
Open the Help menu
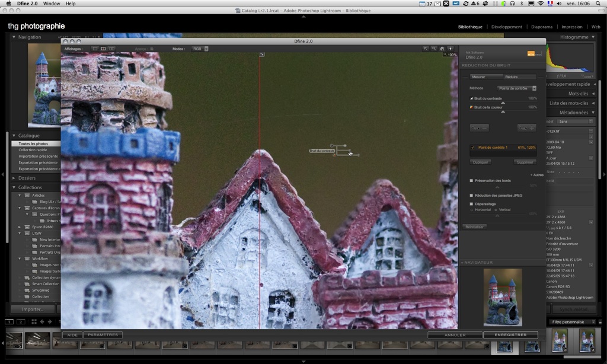pos(71,4)
